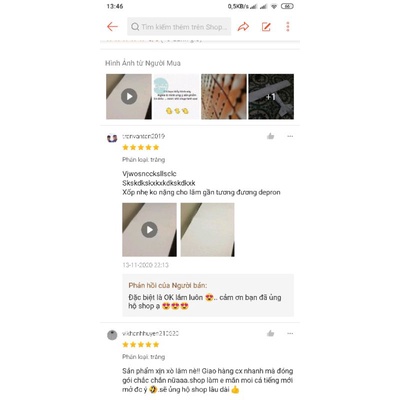Tap the back arrow icon
This screenshot has width=400, height=400.
click(x=112, y=27)
